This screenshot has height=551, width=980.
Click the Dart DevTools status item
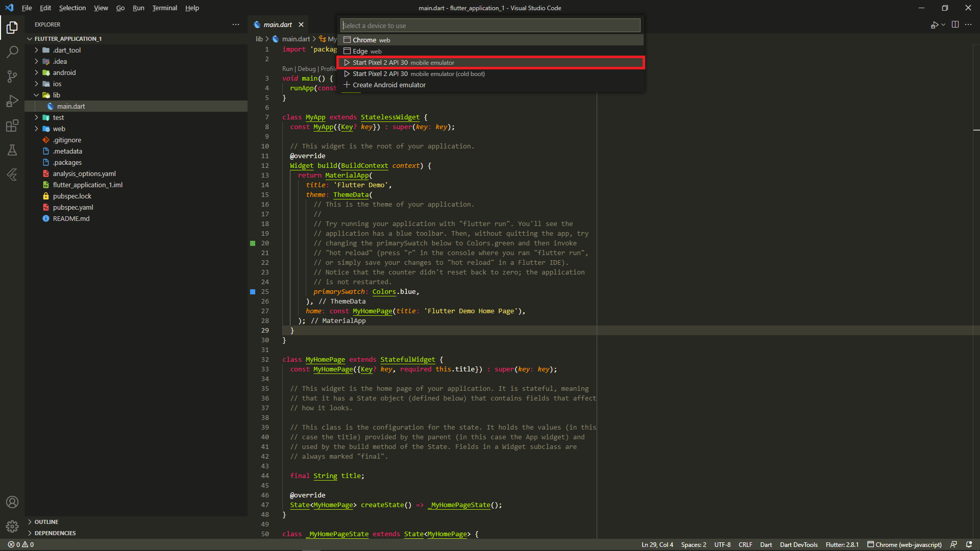point(798,544)
